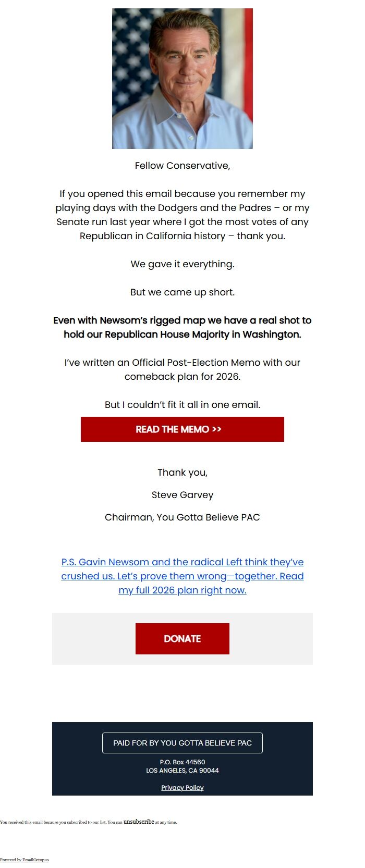This screenshot has height=868, width=365.
Task: Click the DONATE button inside the gray section
Action: coord(182,638)
